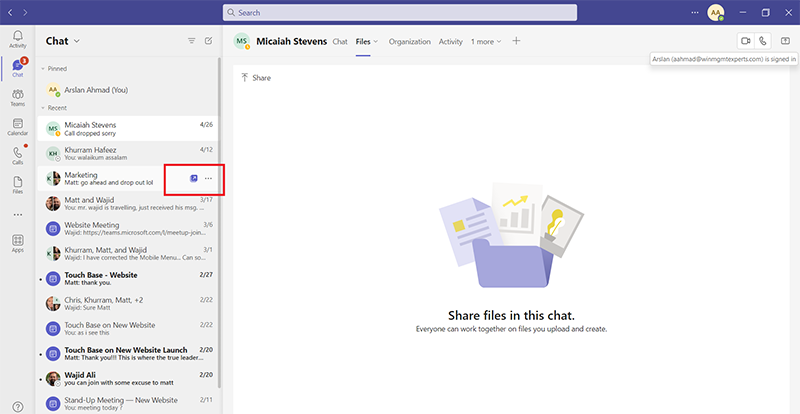Go to Calls in the sidebar

pyautogui.click(x=17, y=155)
